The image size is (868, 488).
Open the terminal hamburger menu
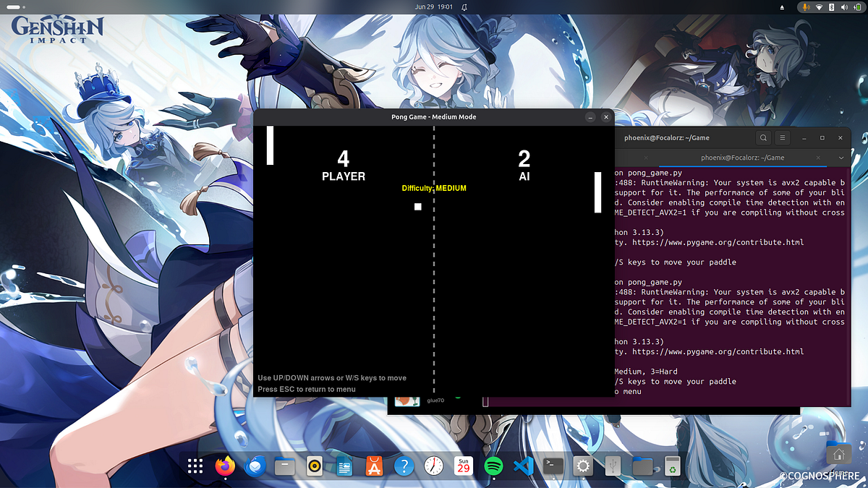(x=783, y=137)
